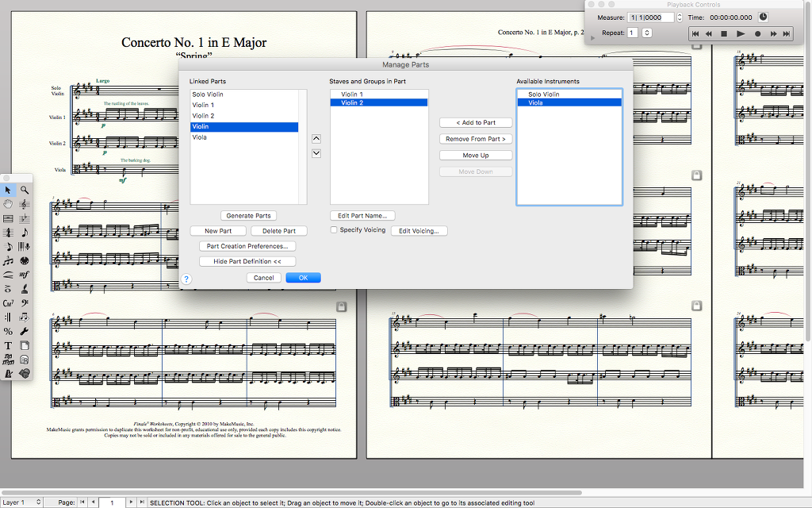Select the Text tool
This screenshot has width=812, height=508.
[8, 345]
